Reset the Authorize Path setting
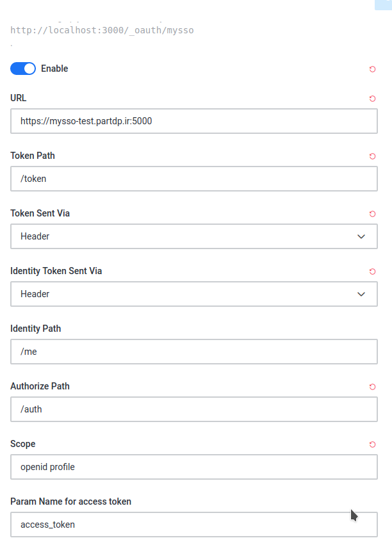This screenshot has height=554, width=392. tap(372, 387)
